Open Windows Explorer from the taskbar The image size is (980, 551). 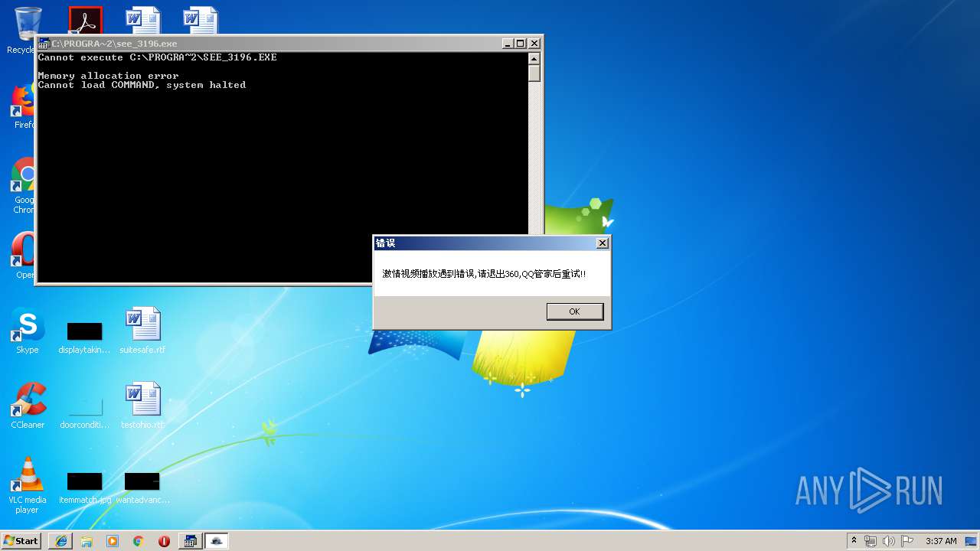click(87, 540)
